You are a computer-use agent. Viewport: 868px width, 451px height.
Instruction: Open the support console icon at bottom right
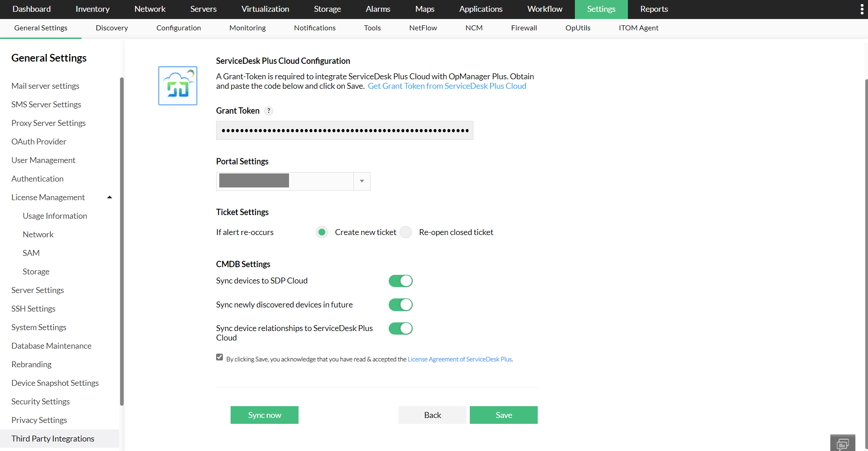tap(843, 442)
